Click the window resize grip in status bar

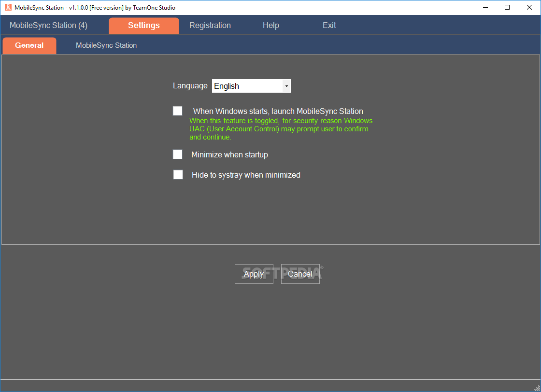(537, 388)
